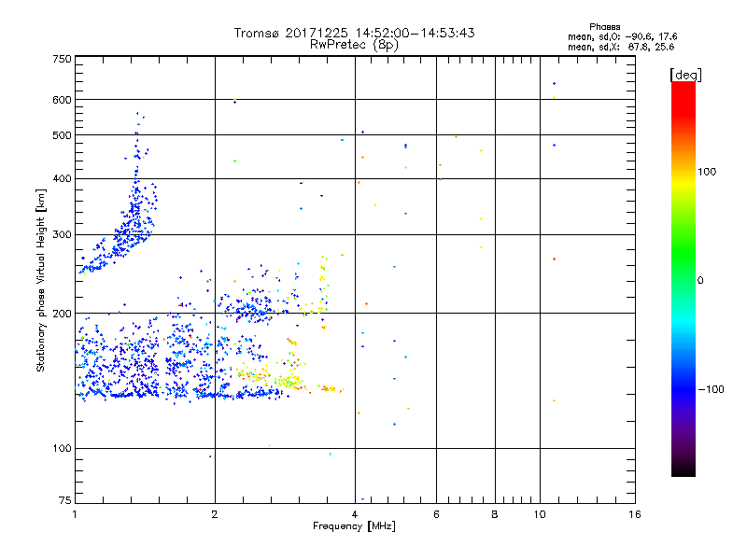
Task: Click the '2' MHz frequency tick label
Action: coord(215,514)
